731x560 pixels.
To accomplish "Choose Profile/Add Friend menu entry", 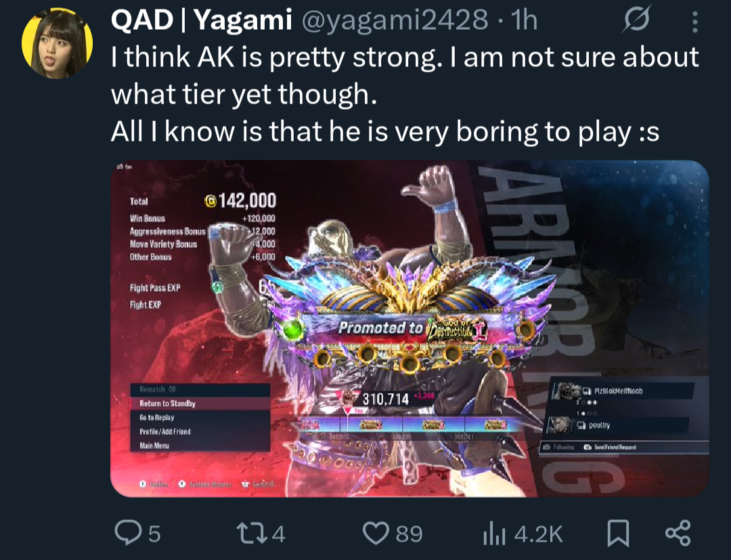I will 200,431.
